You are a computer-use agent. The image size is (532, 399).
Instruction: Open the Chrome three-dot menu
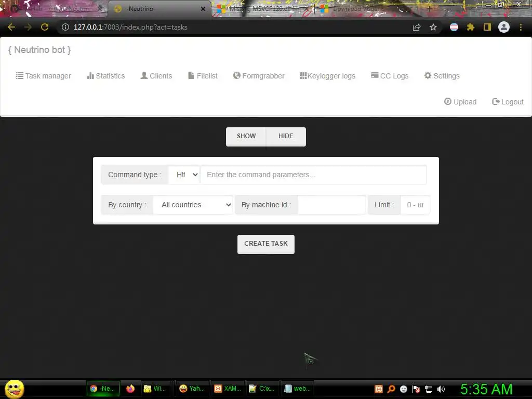521,27
